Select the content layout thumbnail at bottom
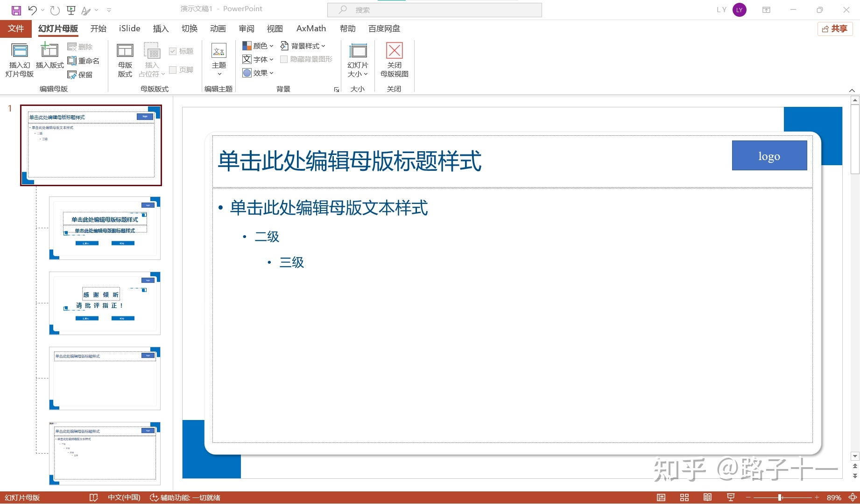The width and height of the screenshot is (860, 504). (105, 454)
